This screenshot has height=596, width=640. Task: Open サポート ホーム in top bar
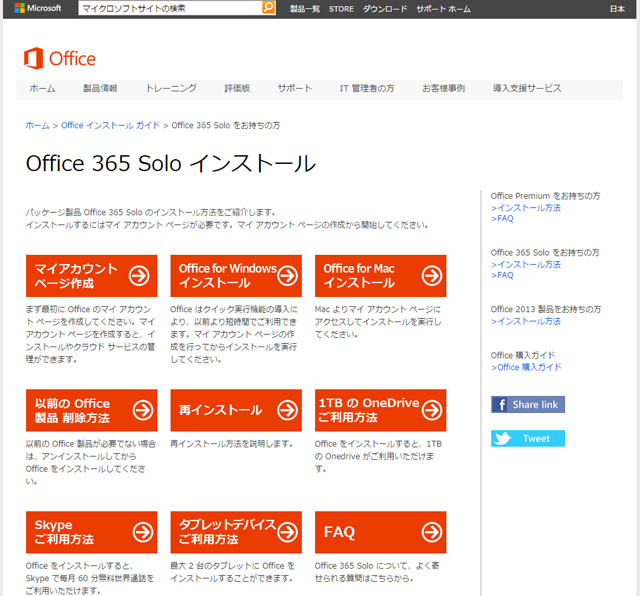443,9
